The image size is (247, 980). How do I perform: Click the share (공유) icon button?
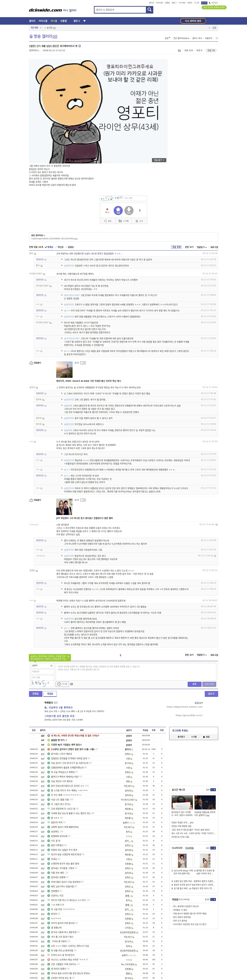(108, 221)
